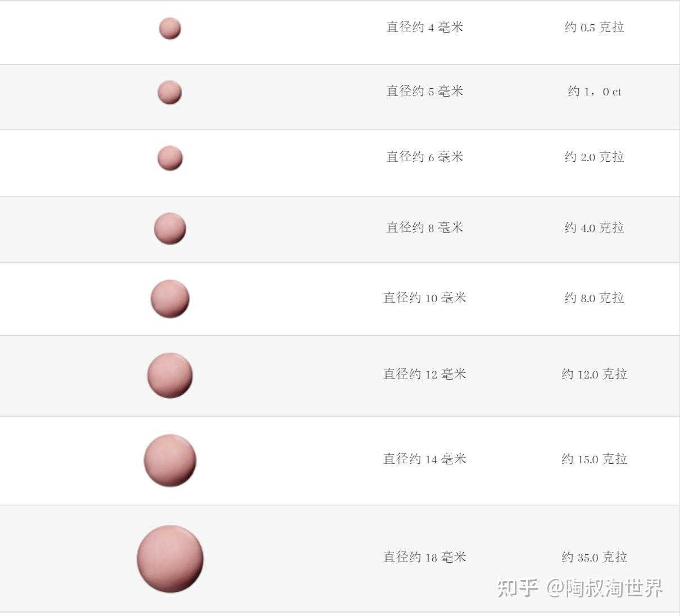Select the 10 mm pink bead image
Viewport: 680px width, 616px height.
tap(170, 299)
